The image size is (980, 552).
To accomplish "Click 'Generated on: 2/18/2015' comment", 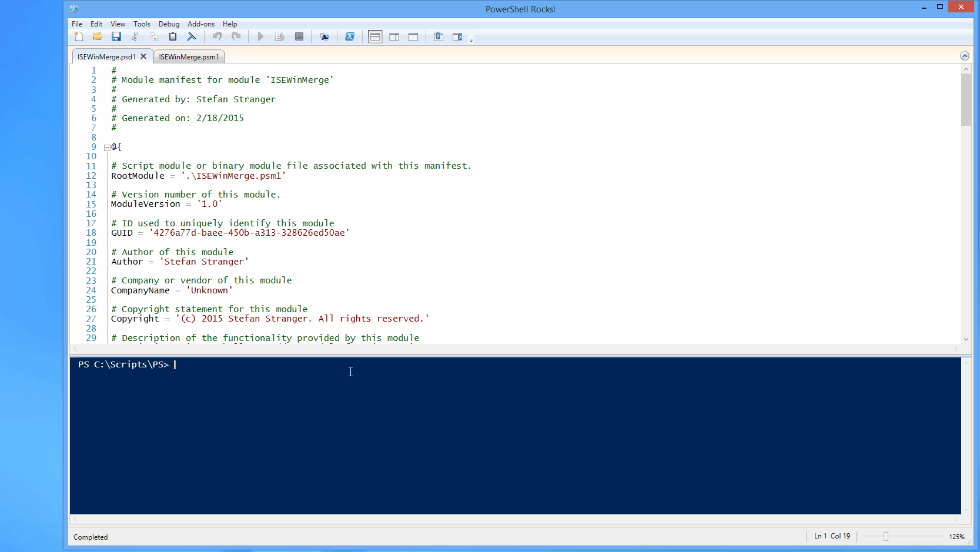I will tap(178, 118).
